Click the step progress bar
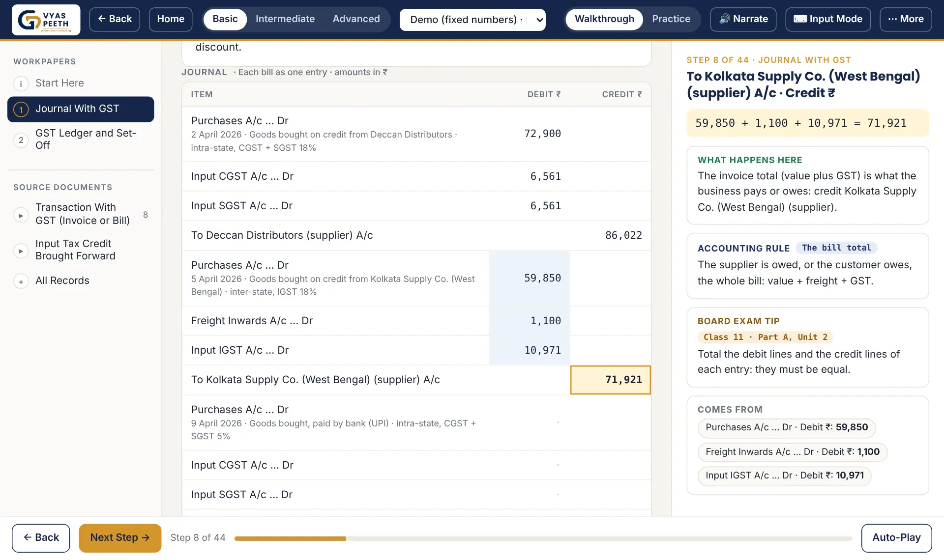944x560 pixels. point(543,538)
